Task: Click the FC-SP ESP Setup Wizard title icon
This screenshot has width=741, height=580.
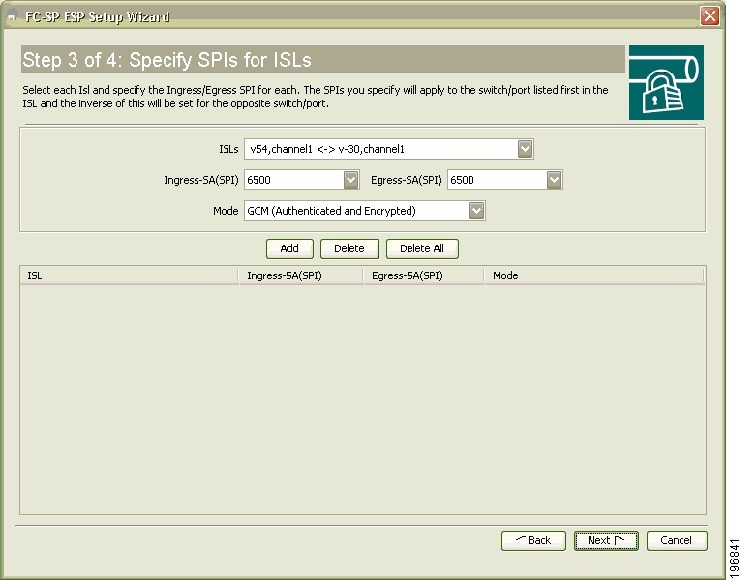Action: (11, 17)
